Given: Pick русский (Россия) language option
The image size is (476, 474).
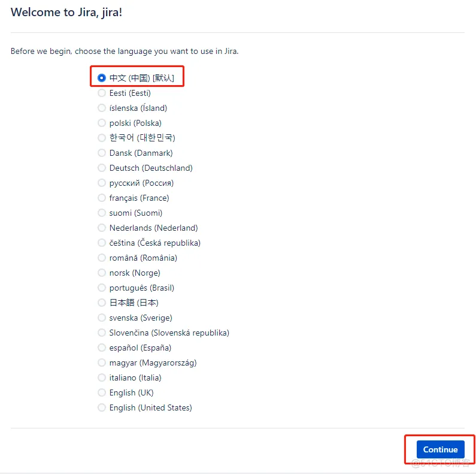Looking at the screenshot, I should 102,183.
